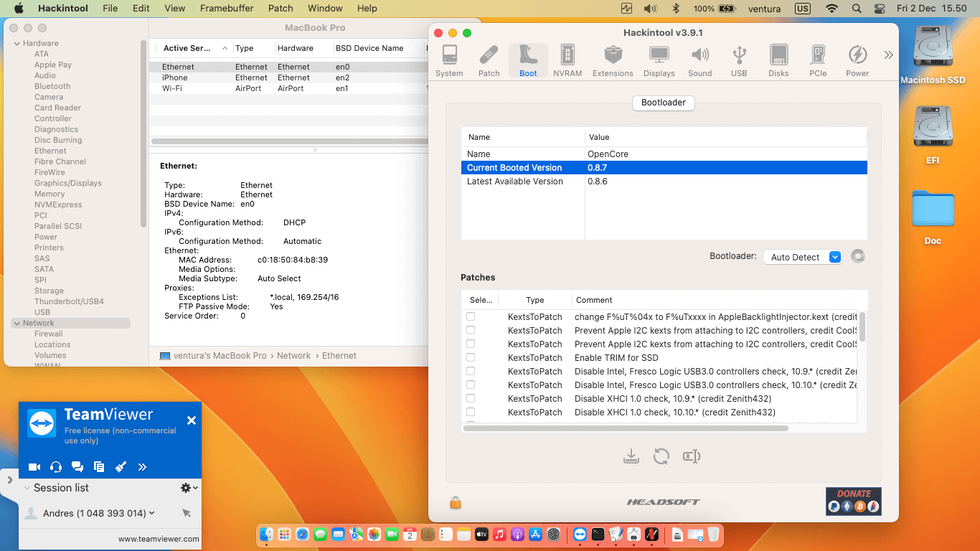Select Thunderbolt/USB4 in System Information sidebar

point(69,301)
